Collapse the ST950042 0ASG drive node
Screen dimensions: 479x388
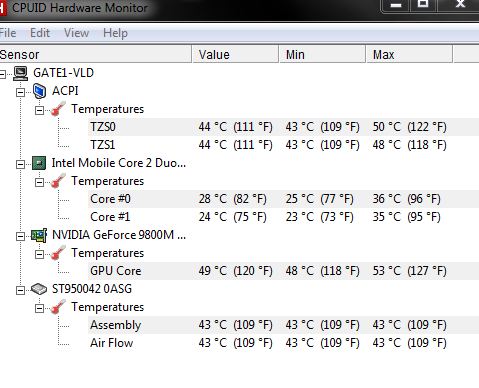20,290
